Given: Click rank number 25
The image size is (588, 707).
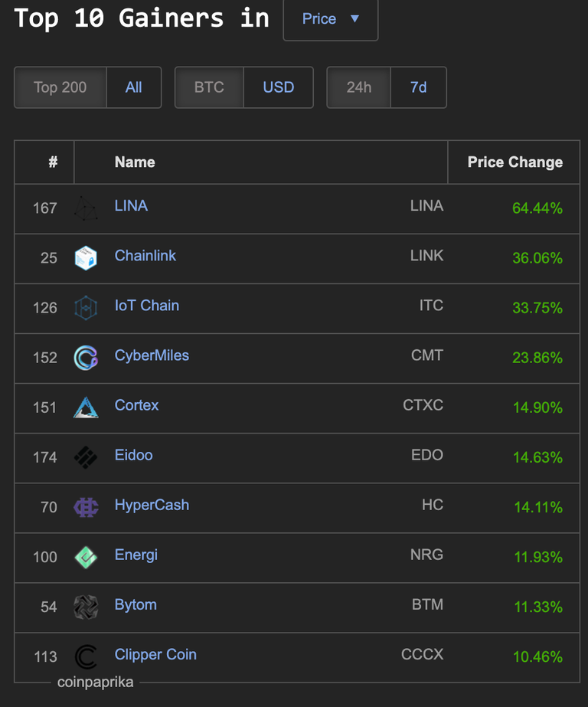Looking at the screenshot, I should 49,258.
